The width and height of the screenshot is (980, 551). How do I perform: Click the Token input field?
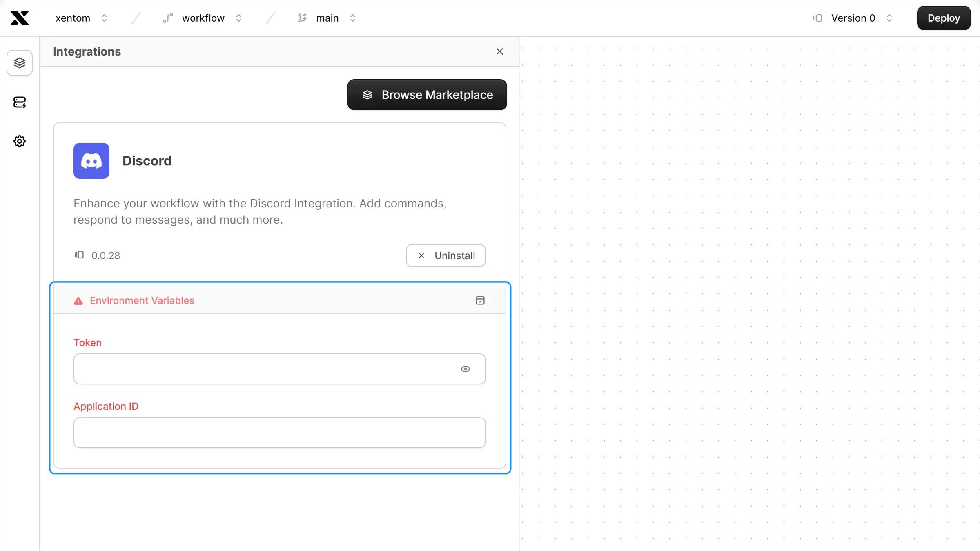tap(279, 369)
